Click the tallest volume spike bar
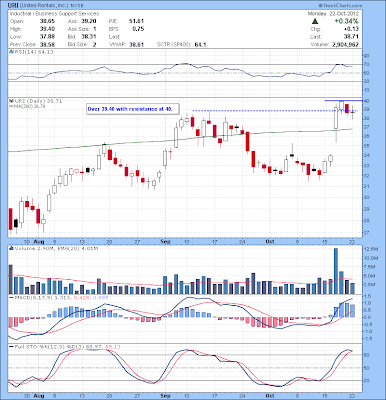The width and height of the screenshot is (386, 400). 336,271
